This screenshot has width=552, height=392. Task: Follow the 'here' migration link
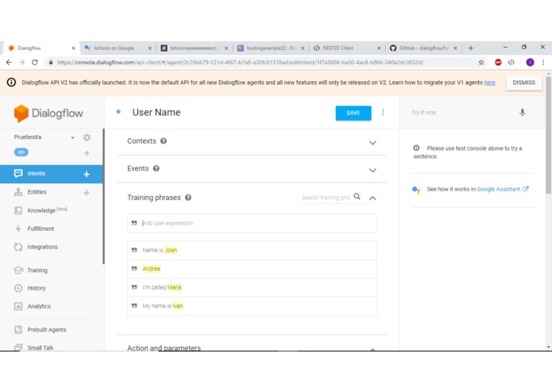489,83
